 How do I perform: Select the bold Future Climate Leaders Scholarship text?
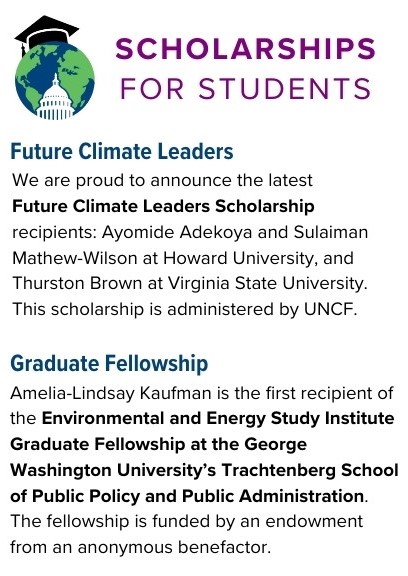[x=163, y=206]
